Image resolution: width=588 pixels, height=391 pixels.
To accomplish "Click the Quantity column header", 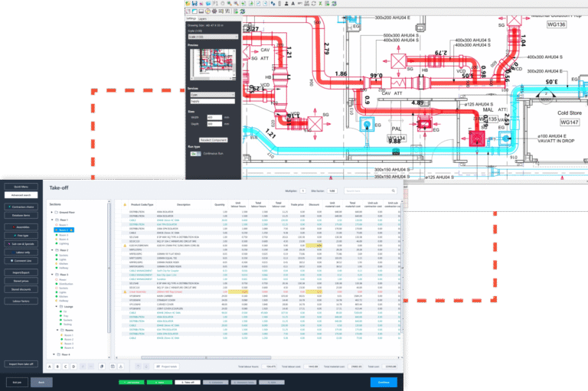I will (220, 205).
